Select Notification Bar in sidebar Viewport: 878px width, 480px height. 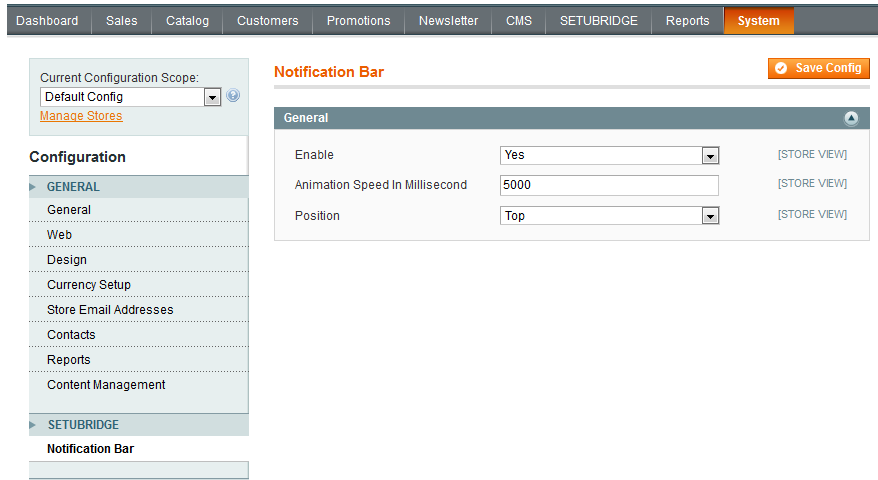(90, 449)
